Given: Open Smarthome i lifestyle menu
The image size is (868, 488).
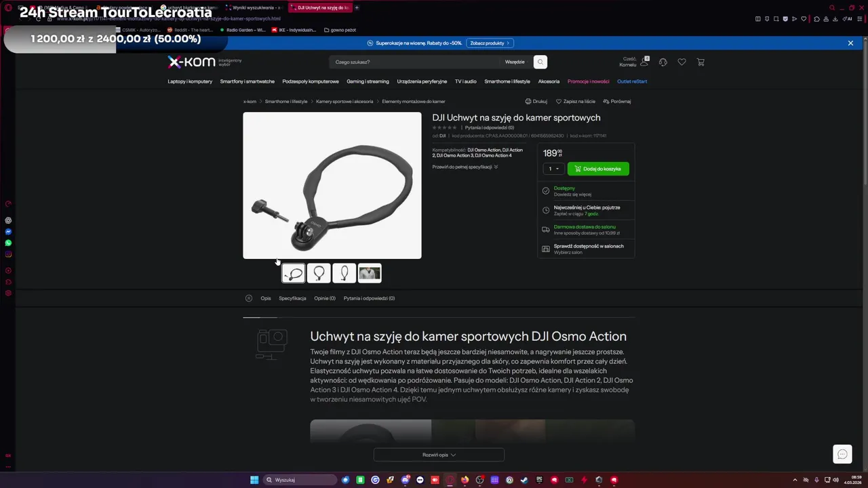Looking at the screenshot, I should pyautogui.click(x=507, y=81).
